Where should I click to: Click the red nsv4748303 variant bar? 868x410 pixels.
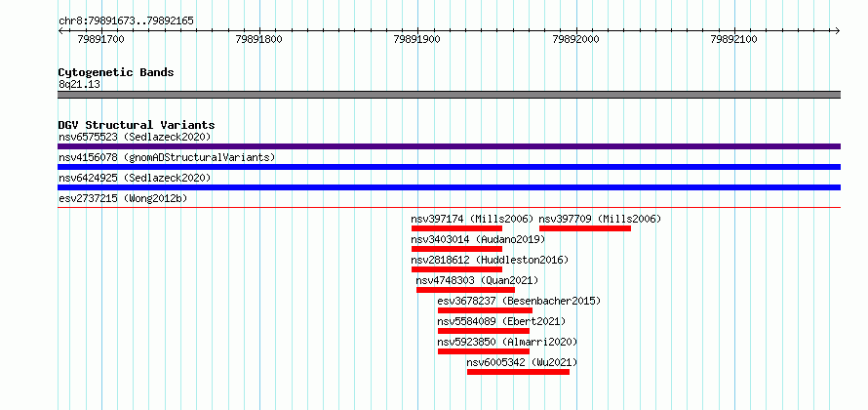(x=465, y=290)
